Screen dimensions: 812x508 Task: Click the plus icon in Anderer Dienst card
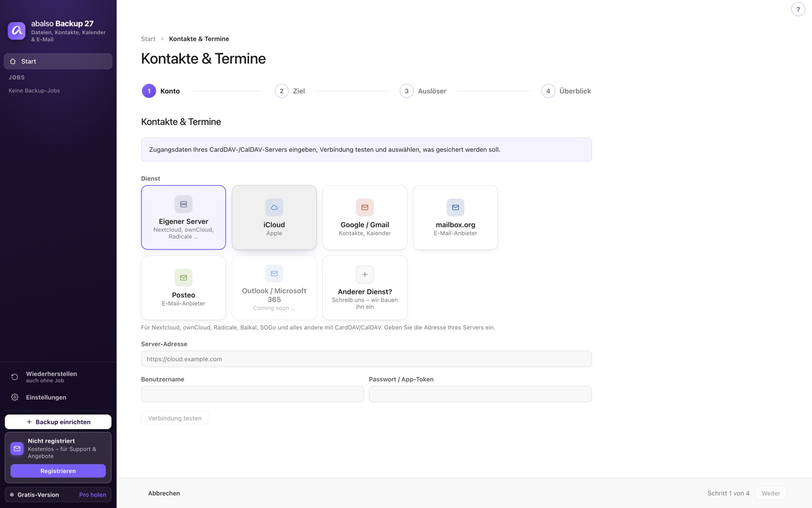[365, 274]
